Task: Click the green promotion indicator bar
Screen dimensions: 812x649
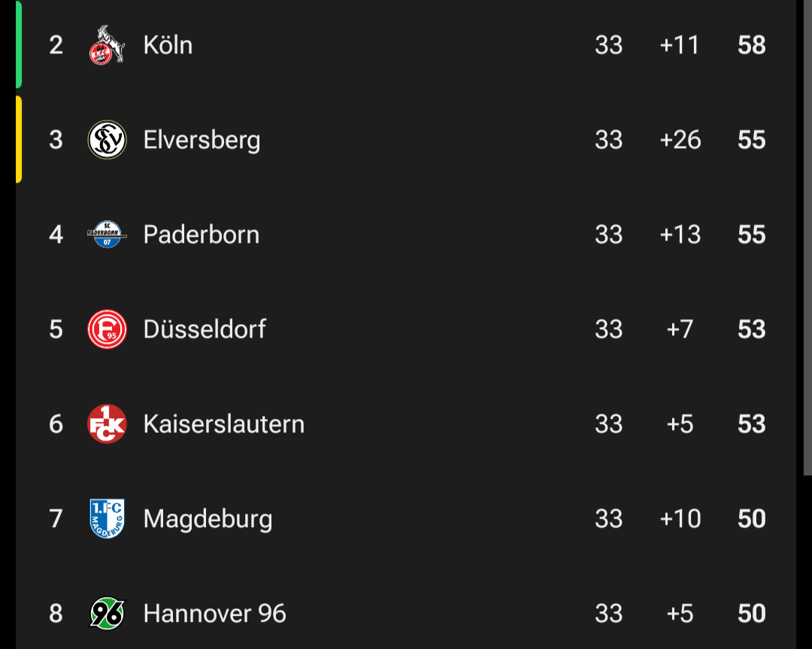Action: [x=19, y=44]
